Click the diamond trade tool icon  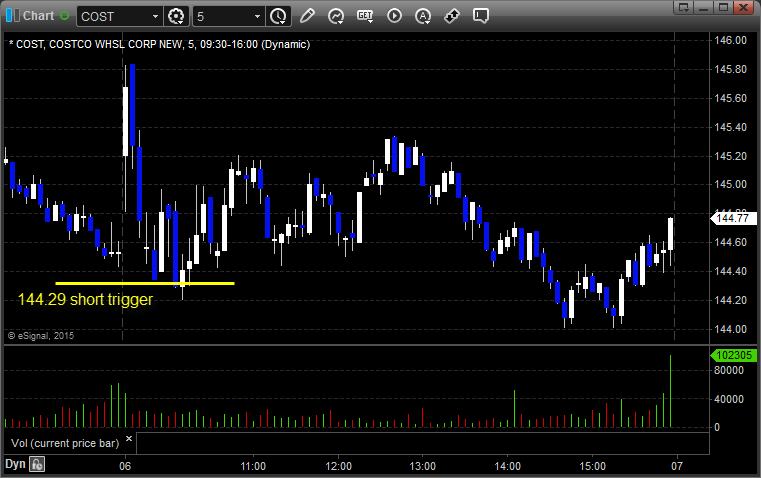click(x=452, y=16)
